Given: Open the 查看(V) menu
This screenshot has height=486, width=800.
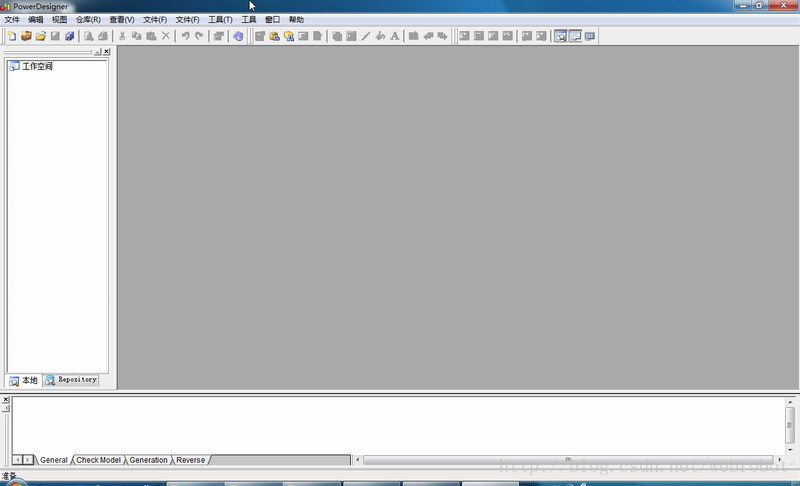Looking at the screenshot, I should 121,19.
